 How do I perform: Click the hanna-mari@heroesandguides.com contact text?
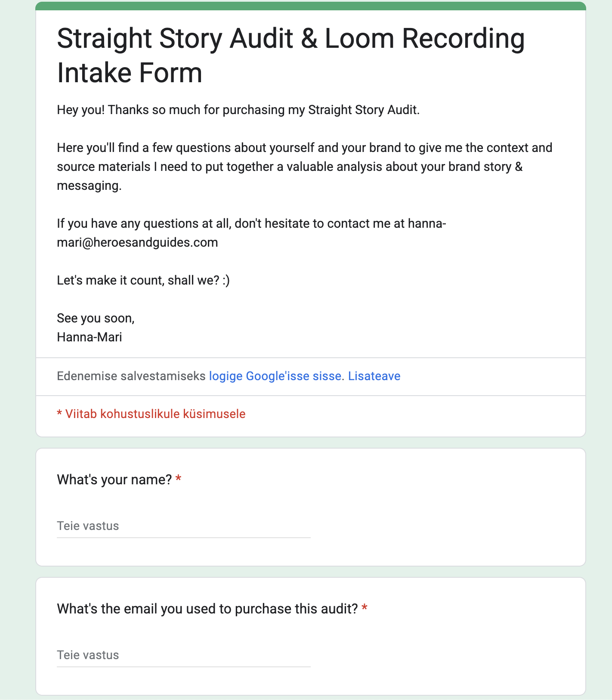138,242
